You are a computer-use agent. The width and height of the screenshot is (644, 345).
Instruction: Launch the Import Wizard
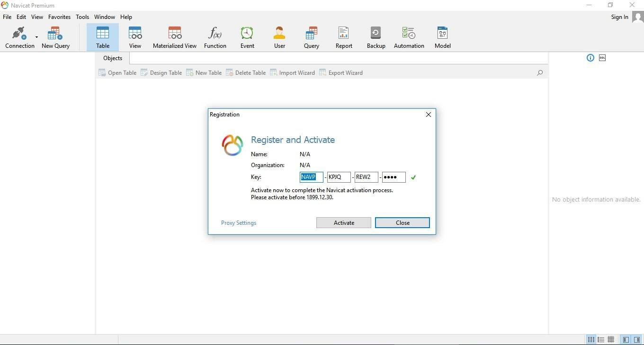click(x=293, y=73)
